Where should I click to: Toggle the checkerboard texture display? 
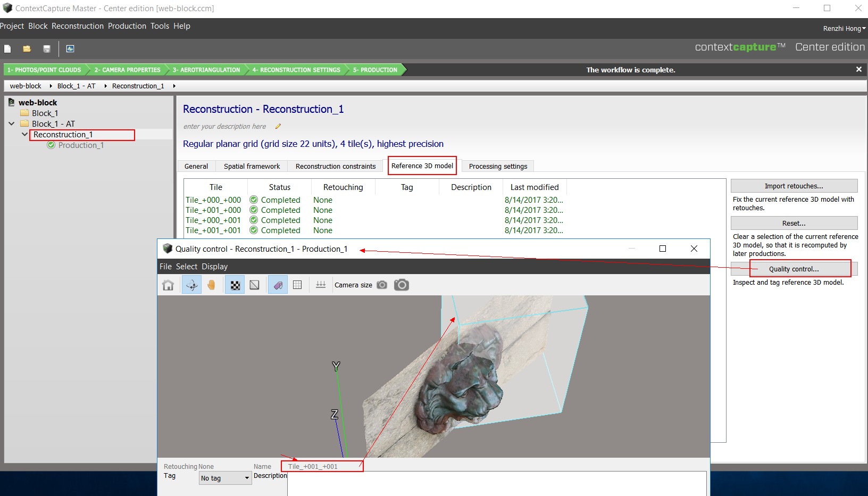point(235,285)
